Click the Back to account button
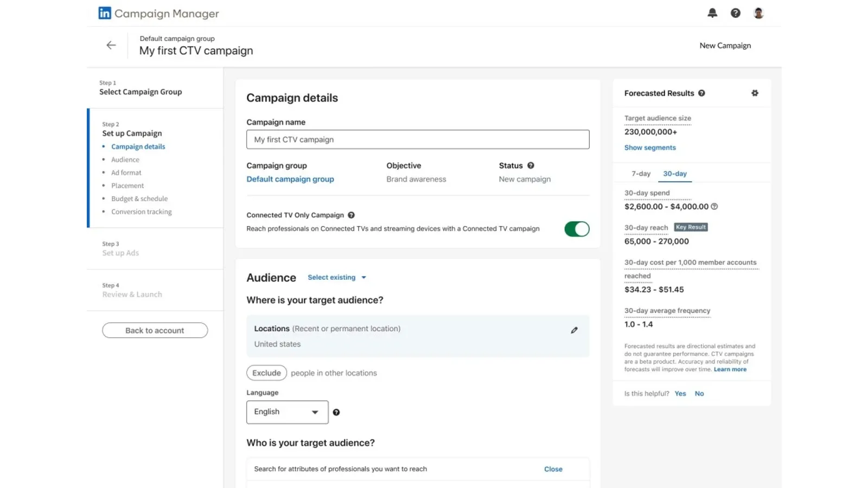This screenshot has width=868, height=488. pos(155,330)
